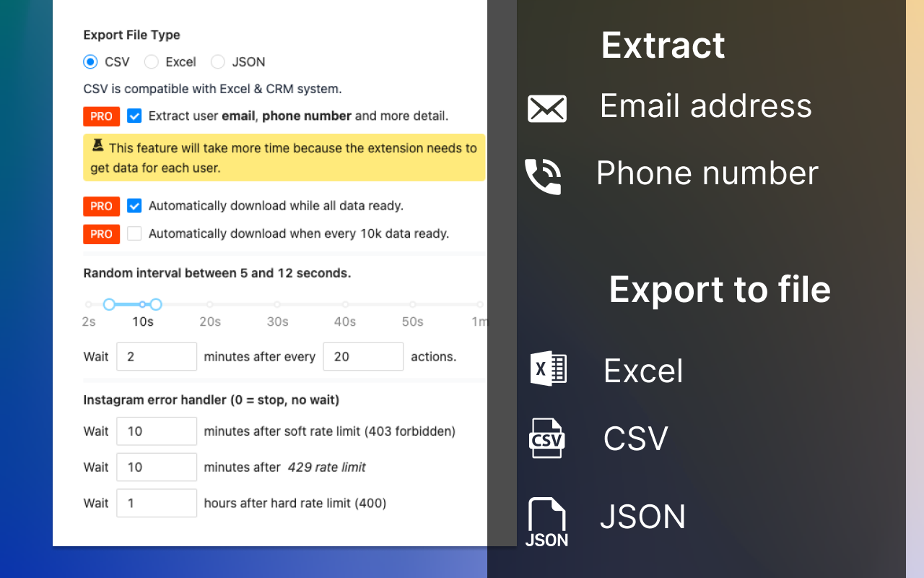Viewport: 924px width, 578px height.
Task: Click the phone number handset icon
Action: 543,176
